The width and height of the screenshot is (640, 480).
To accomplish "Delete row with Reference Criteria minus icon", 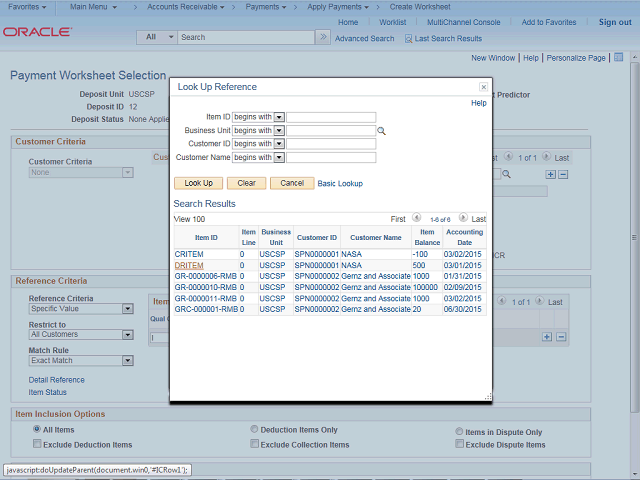I will click(x=562, y=337).
